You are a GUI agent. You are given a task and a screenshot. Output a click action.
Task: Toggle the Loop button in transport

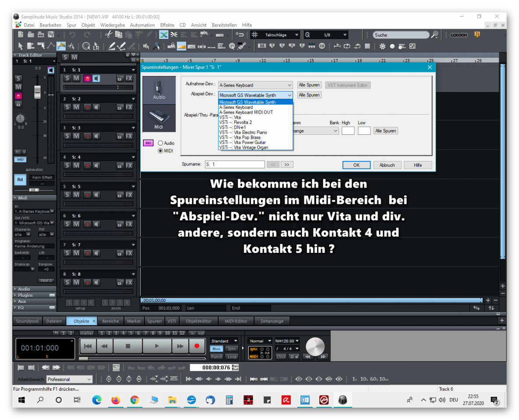232,357
